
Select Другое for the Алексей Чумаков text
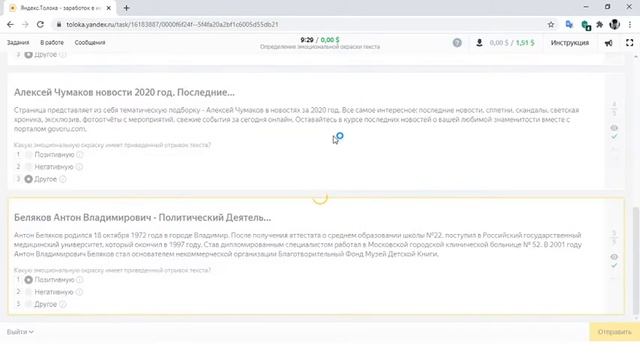click(x=29, y=179)
